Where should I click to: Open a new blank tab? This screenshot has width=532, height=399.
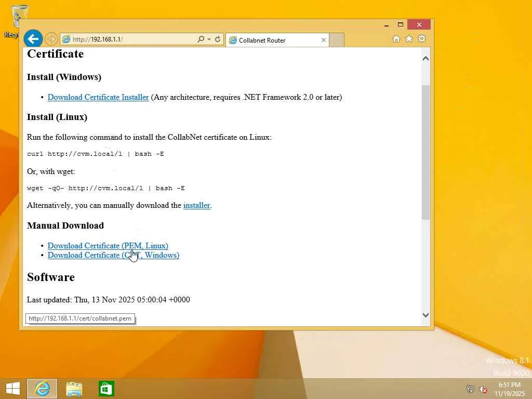[337, 40]
